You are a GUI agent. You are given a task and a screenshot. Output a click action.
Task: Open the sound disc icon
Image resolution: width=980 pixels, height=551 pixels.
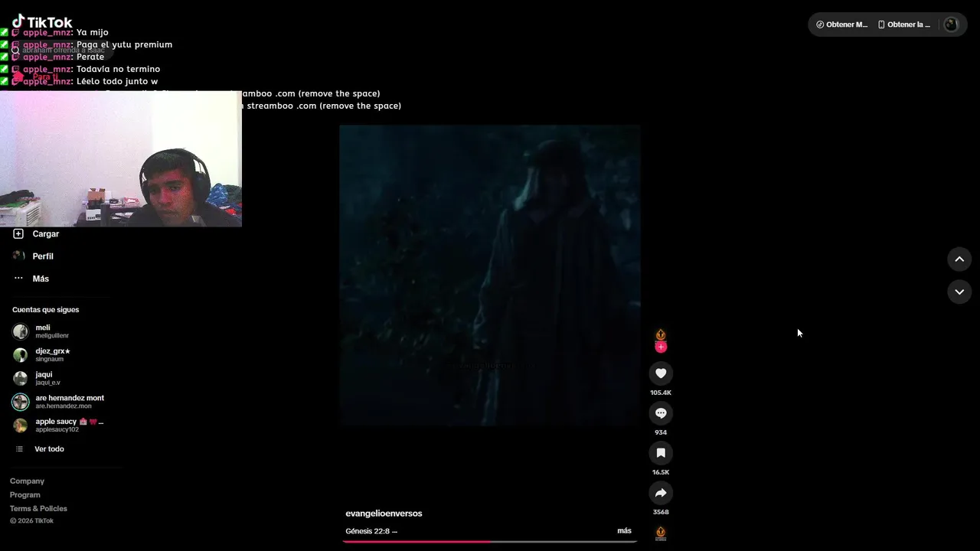tap(661, 533)
